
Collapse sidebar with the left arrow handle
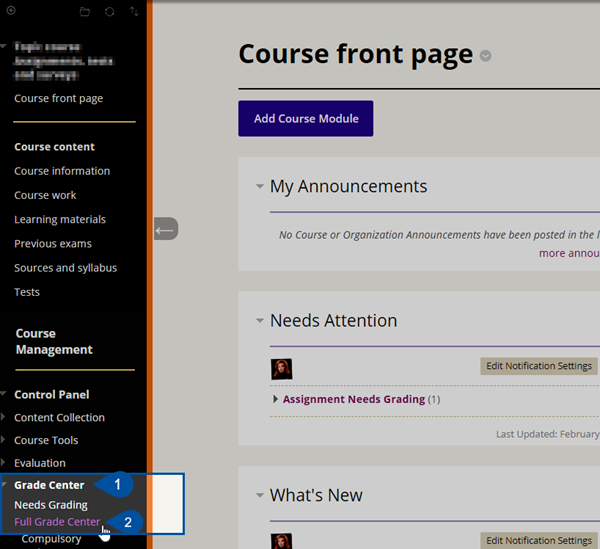[x=165, y=229]
